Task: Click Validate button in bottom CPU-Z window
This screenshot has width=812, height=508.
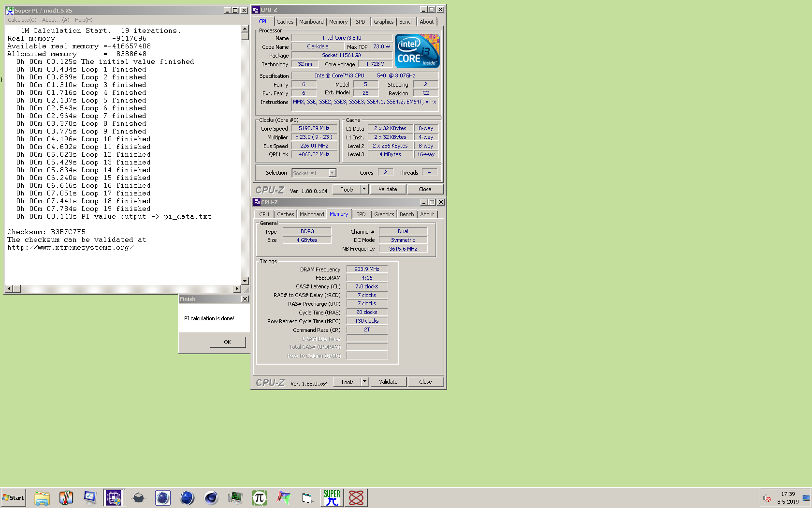Action: click(388, 382)
